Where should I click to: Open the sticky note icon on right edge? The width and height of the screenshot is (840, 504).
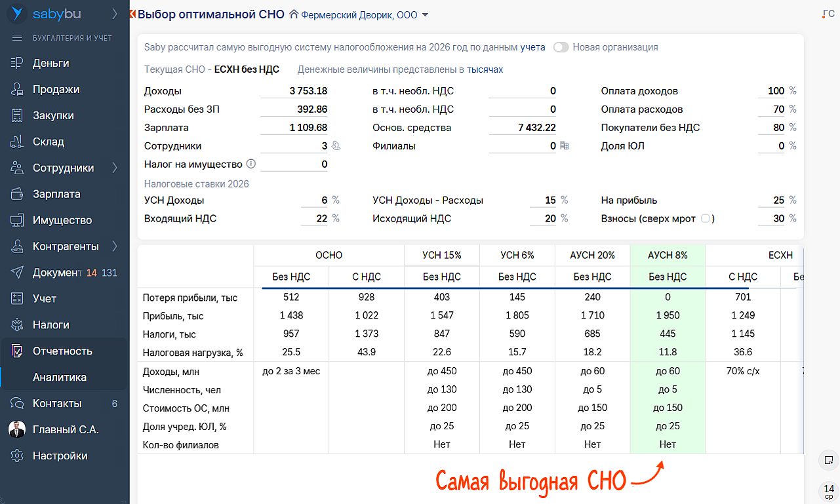pos(829,459)
